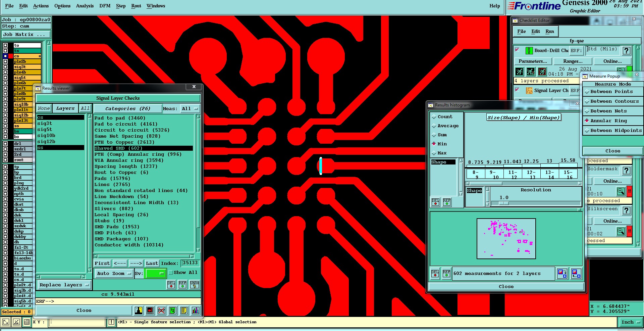Click the next arrow ---> button
This screenshot has height=331, width=644.
tap(136, 264)
